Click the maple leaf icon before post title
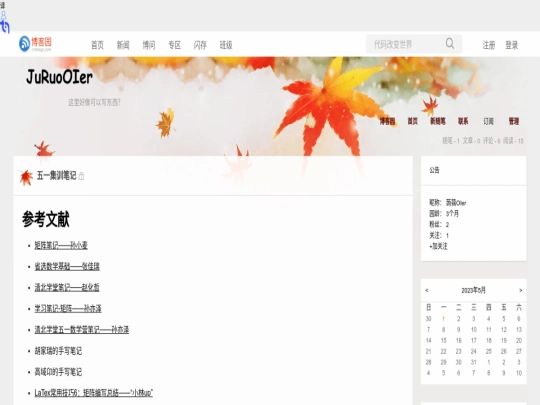The image size is (540, 405). pos(26,177)
